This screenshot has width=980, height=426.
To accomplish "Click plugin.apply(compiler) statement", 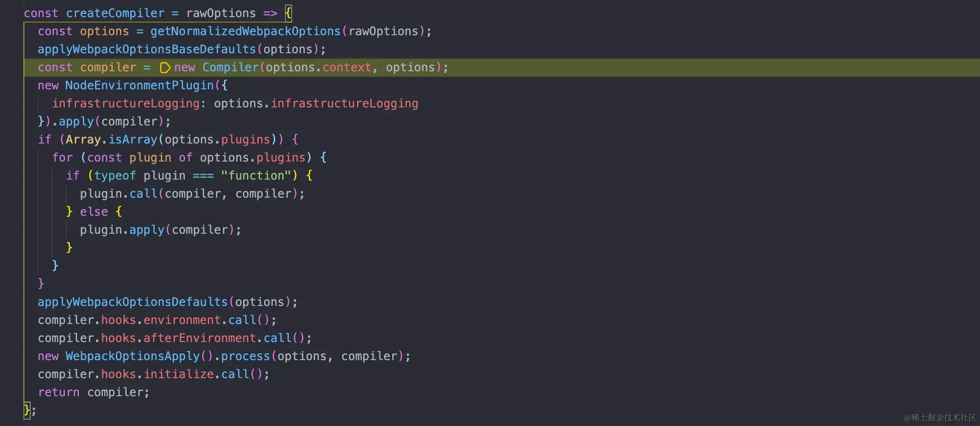I will point(160,230).
